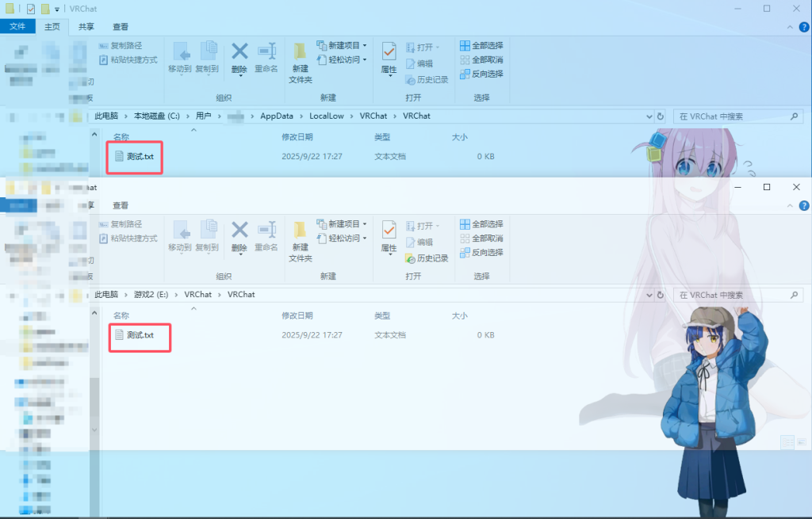Switch to the 查看 (View) tab in the bottom window

click(x=121, y=206)
